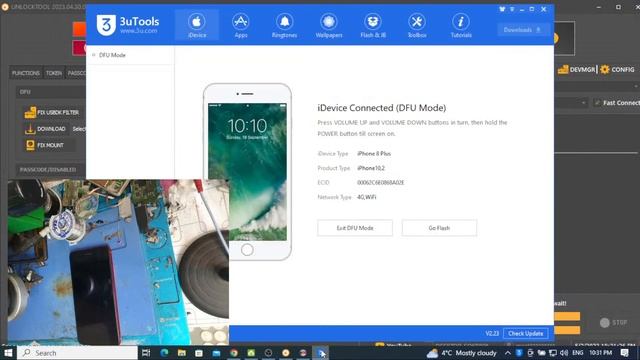
Task: Click the DOWNLOAD arrow icon in UnlockTool
Action: (30, 129)
